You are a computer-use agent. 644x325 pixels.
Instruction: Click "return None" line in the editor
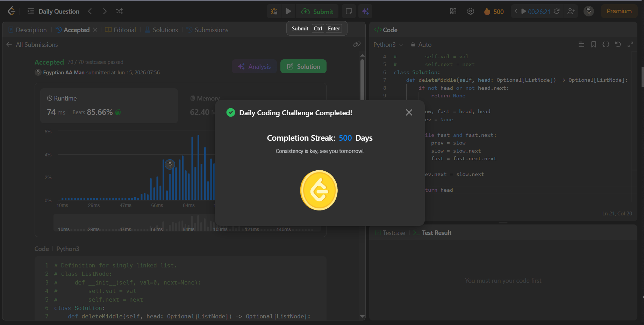(448, 96)
